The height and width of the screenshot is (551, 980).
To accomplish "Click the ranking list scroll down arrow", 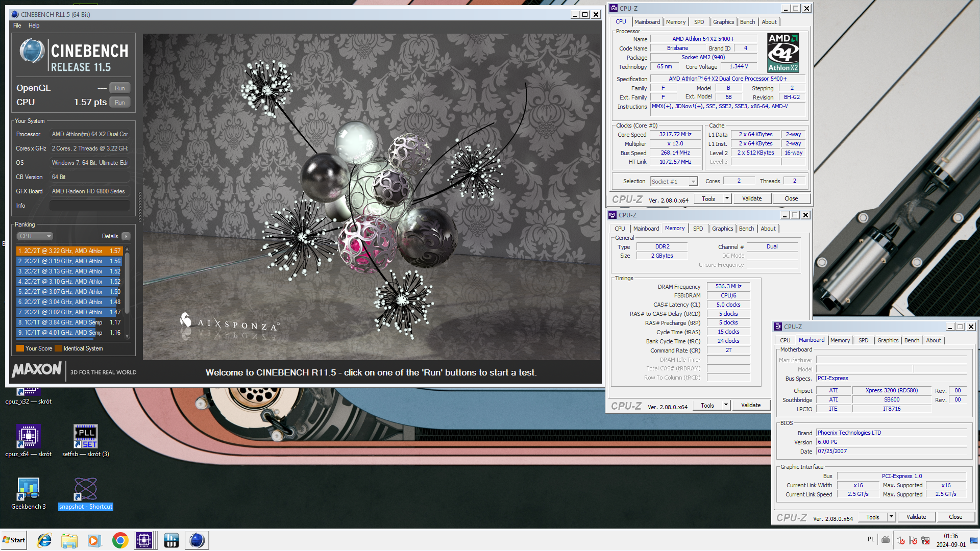I will tap(128, 336).
